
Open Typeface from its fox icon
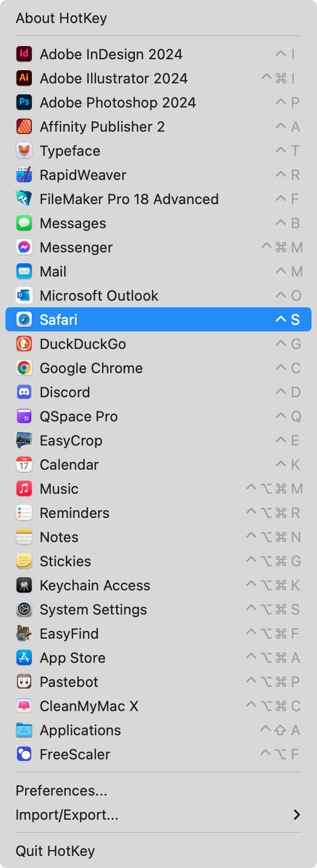(x=24, y=151)
